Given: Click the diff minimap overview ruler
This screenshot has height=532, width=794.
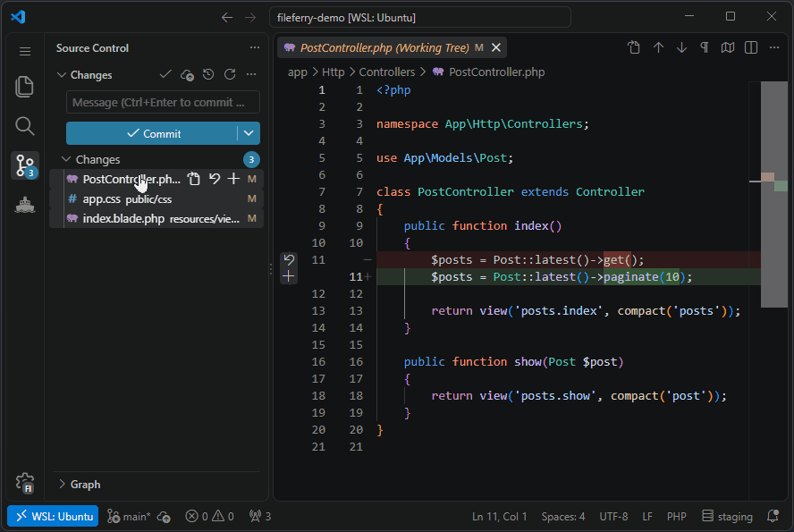Looking at the screenshot, I should (774, 194).
